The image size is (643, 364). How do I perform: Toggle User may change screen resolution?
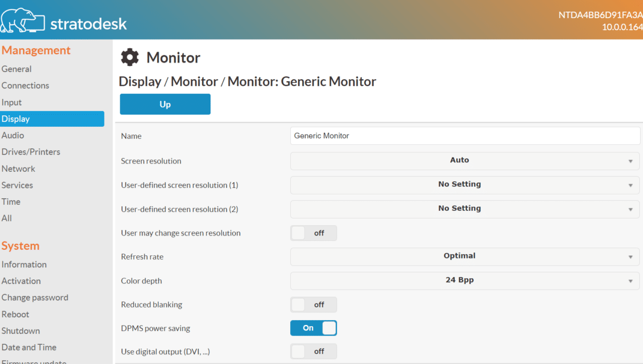point(313,233)
